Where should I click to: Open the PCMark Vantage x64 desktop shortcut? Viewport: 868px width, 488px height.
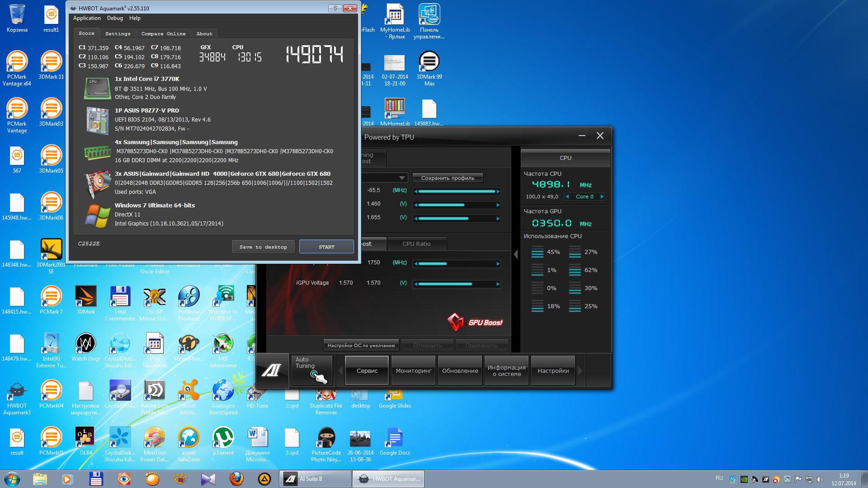17,69
